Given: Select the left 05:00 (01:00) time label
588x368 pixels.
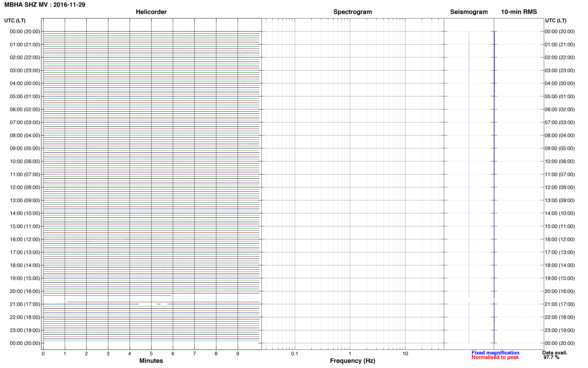Looking at the screenshot, I should click(25, 96).
